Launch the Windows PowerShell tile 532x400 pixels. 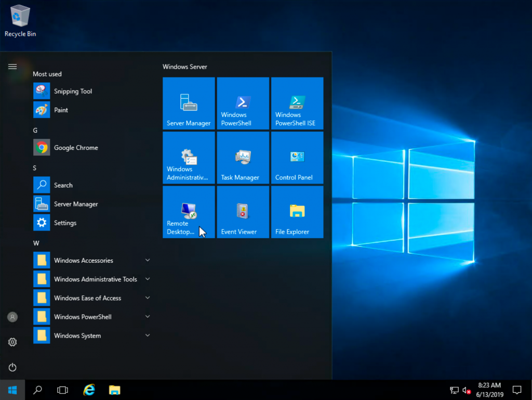[243, 103]
